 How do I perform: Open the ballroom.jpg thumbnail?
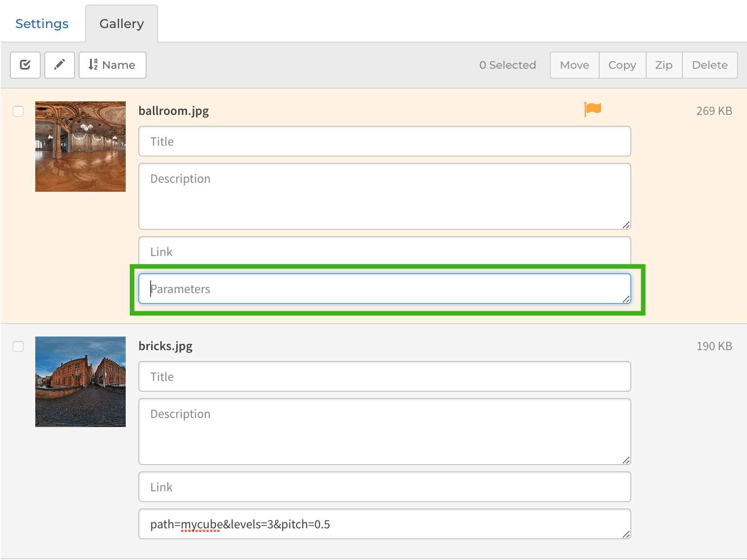tap(80, 147)
